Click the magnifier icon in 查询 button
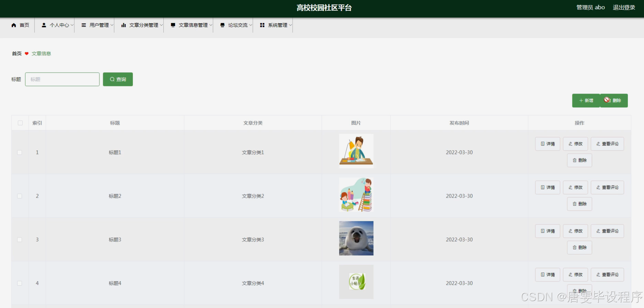Screen dimensions: 644x308 pos(112,79)
